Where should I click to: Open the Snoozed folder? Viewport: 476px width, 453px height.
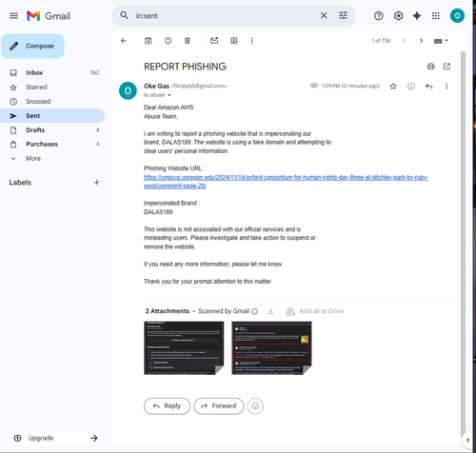point(52,101)
